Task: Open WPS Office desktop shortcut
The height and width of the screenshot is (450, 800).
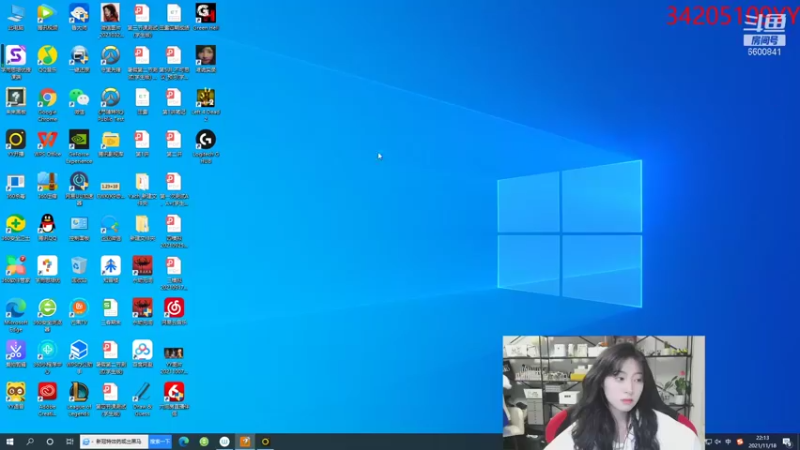Action: (47, 143)
